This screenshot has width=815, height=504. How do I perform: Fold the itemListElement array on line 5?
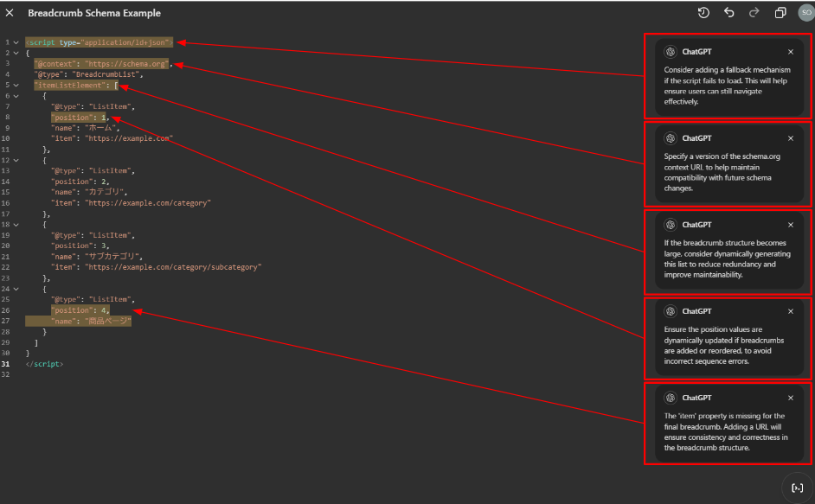click(16, 85)
